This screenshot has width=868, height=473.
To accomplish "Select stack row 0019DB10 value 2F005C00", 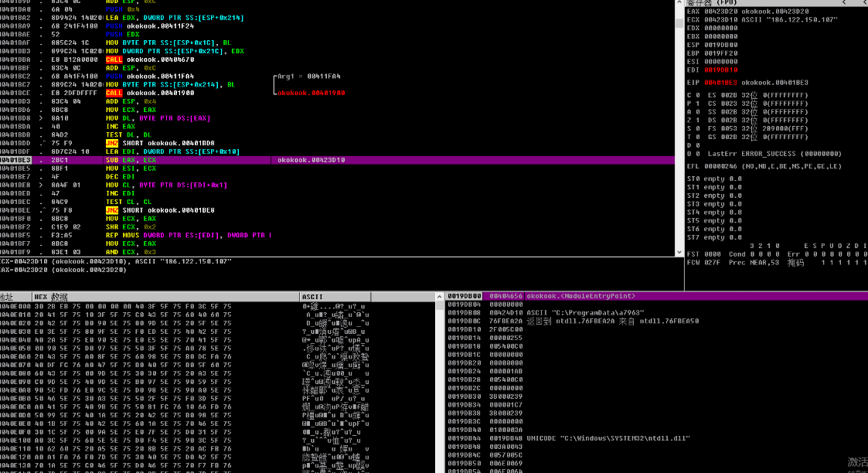I will coord(656,330).
